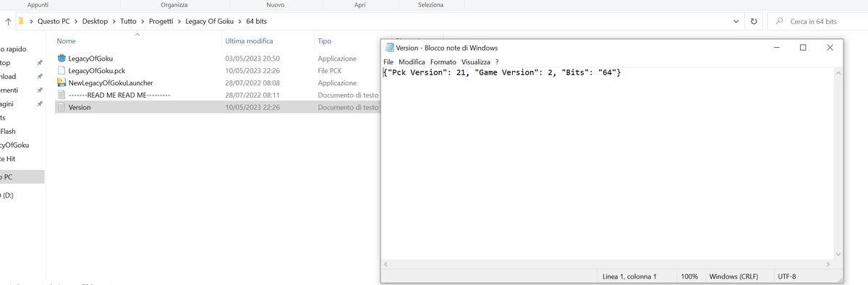Click the pin icon next to Download in sidebar

click(40, 77)
